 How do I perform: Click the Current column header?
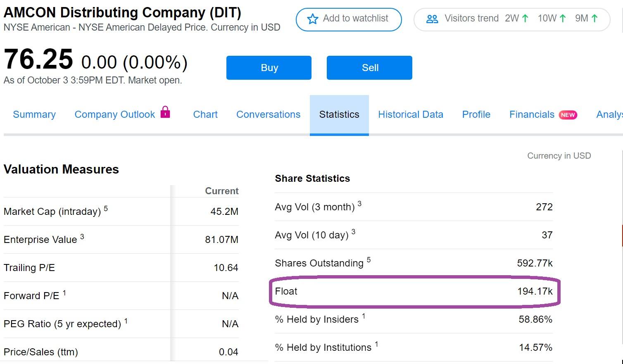point(222,191)
